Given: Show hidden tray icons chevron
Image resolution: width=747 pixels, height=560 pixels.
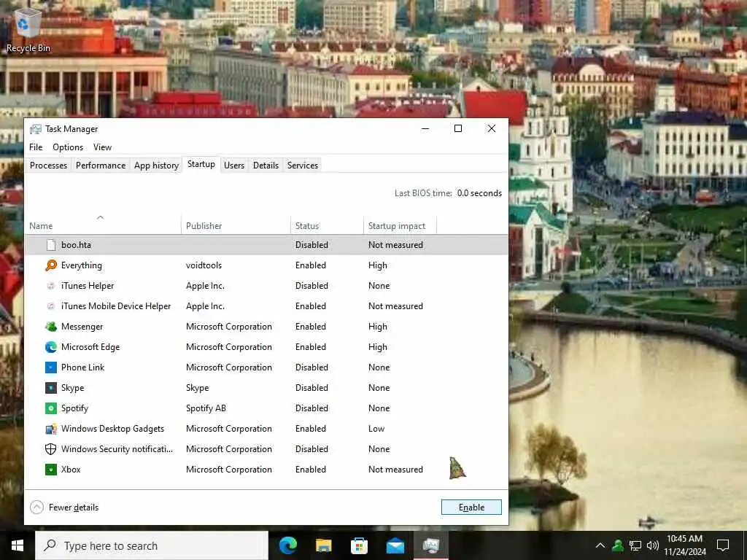Looking at the screenshot, I should pos(600,545).
